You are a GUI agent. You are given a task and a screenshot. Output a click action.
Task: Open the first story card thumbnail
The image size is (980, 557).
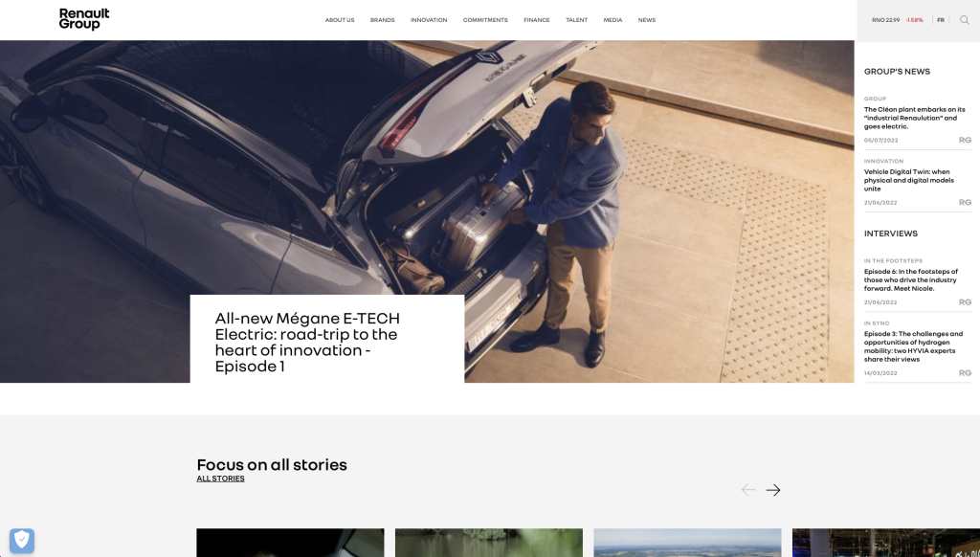290,543
